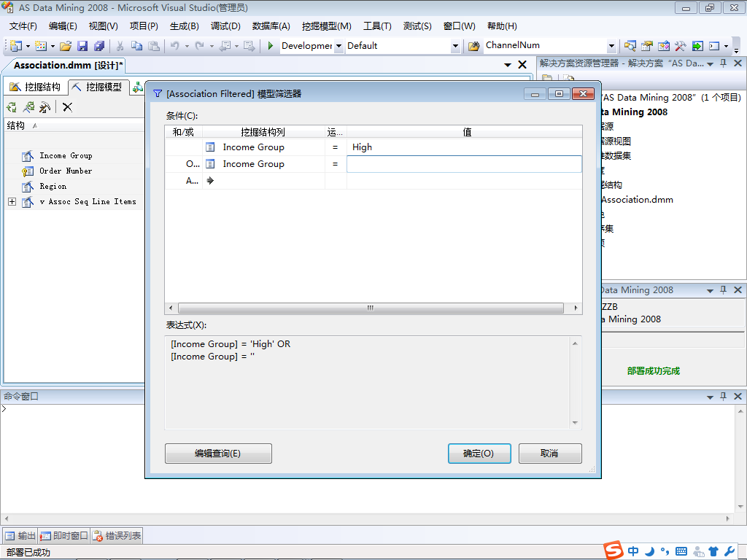
Task: Click the 挖掘结构列 column header
Action: [263, 132]
